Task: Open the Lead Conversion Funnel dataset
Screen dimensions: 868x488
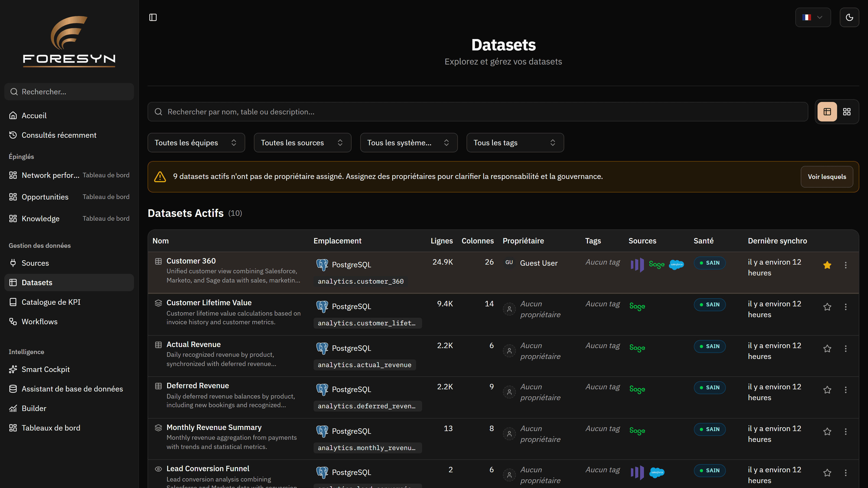Action: [208, 468]
